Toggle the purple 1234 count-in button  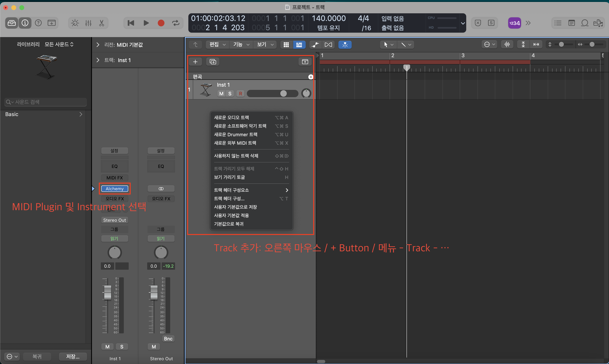tap(514, 23)
